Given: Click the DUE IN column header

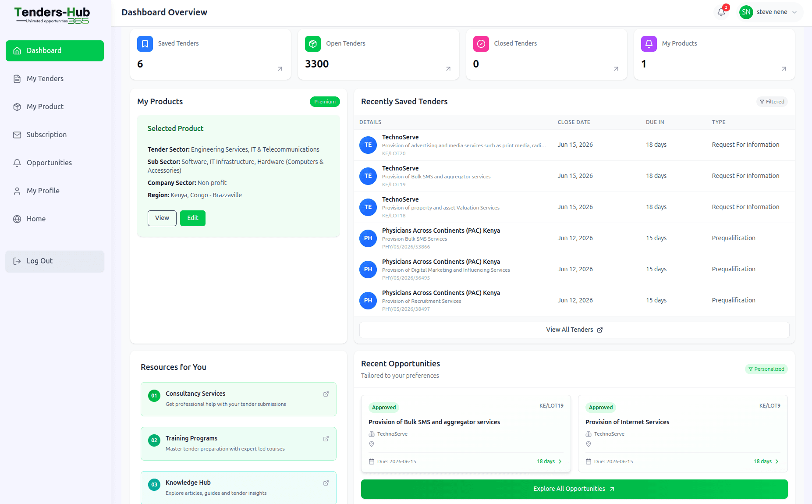Looking at the screenshot, I should 655,122.
